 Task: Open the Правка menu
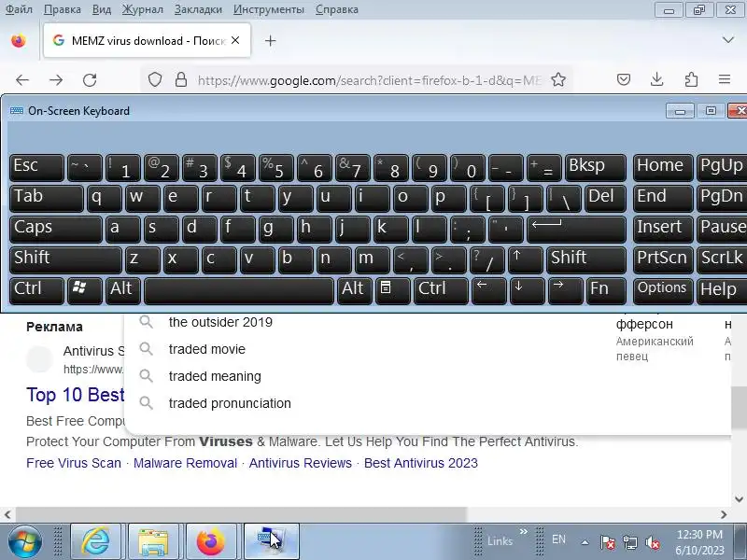pos(63,9)
